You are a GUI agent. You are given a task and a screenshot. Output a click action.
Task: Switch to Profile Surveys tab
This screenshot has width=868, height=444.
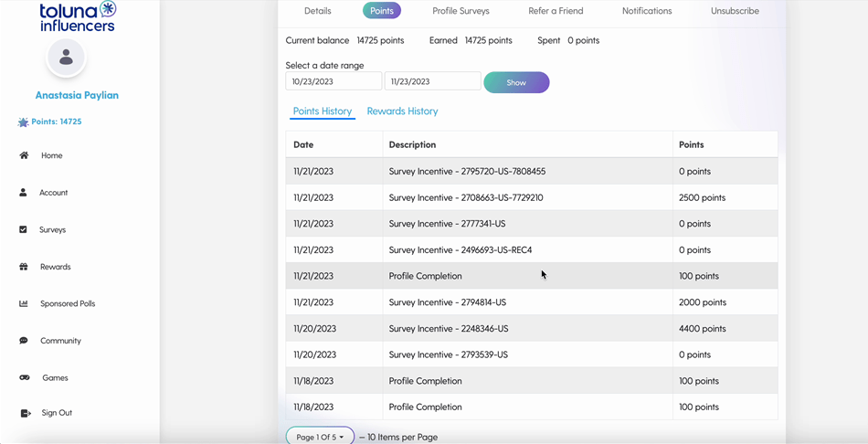click(461, 11)
